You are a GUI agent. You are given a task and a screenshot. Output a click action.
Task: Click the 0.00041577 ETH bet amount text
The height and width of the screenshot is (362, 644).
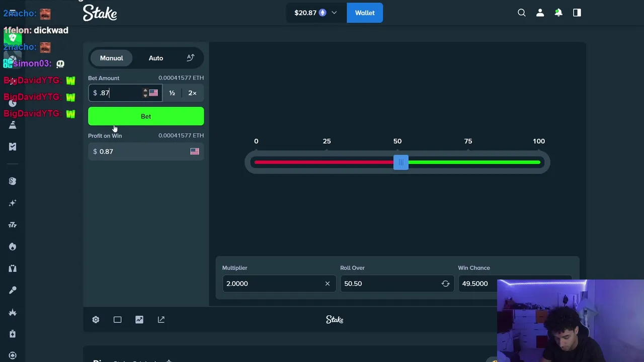pos(181,78)
